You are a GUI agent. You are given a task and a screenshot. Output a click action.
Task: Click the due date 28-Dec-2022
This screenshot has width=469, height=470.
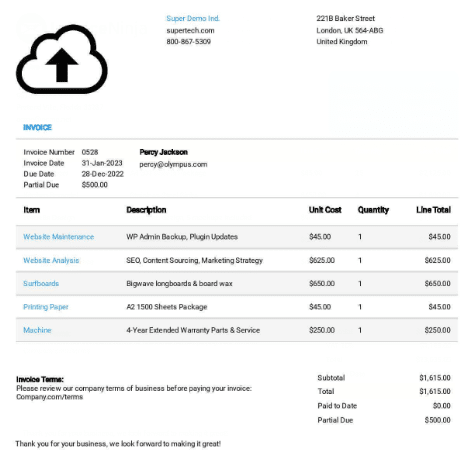coord(103,174)
